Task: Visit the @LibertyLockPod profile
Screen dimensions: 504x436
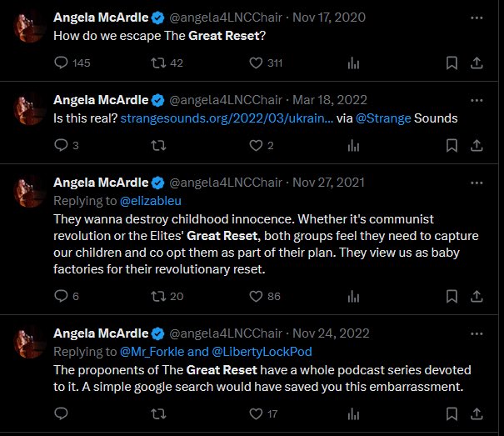Action: [262, 352]
